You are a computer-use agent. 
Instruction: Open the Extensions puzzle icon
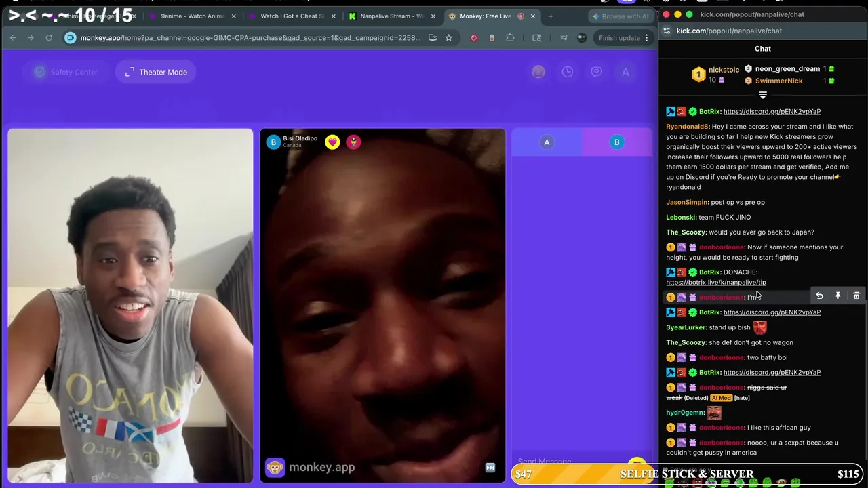(x=510, y=38)
